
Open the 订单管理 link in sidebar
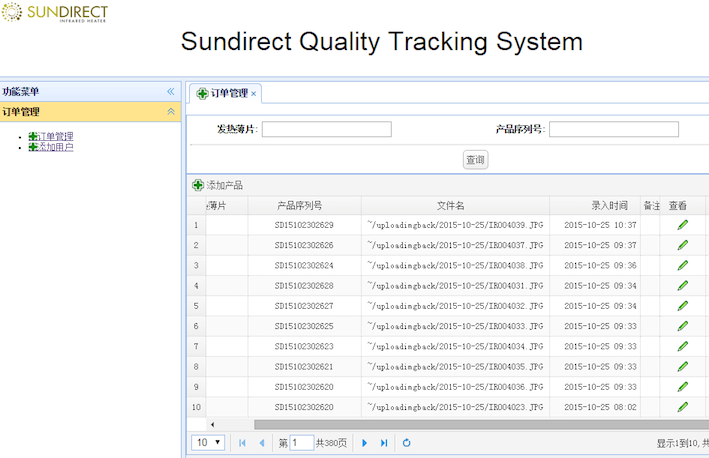[55, 136]
